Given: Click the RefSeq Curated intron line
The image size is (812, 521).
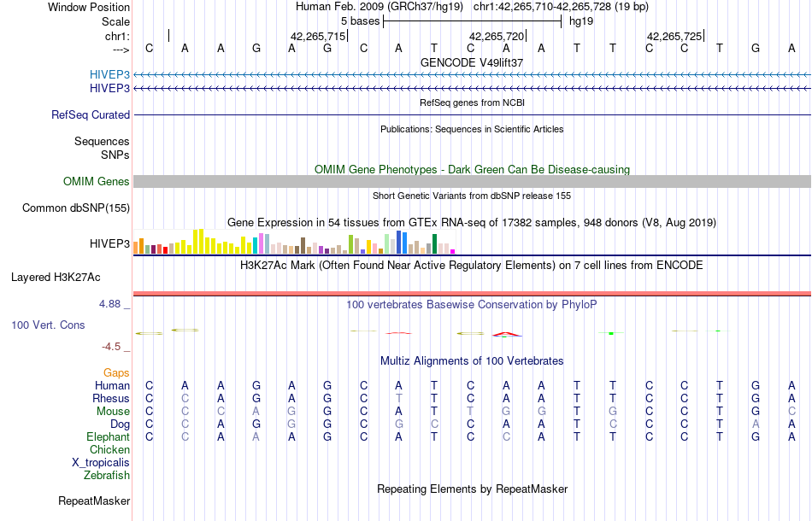Looking at the screenshot, I should pyautogui.click(x=473, y=114).
